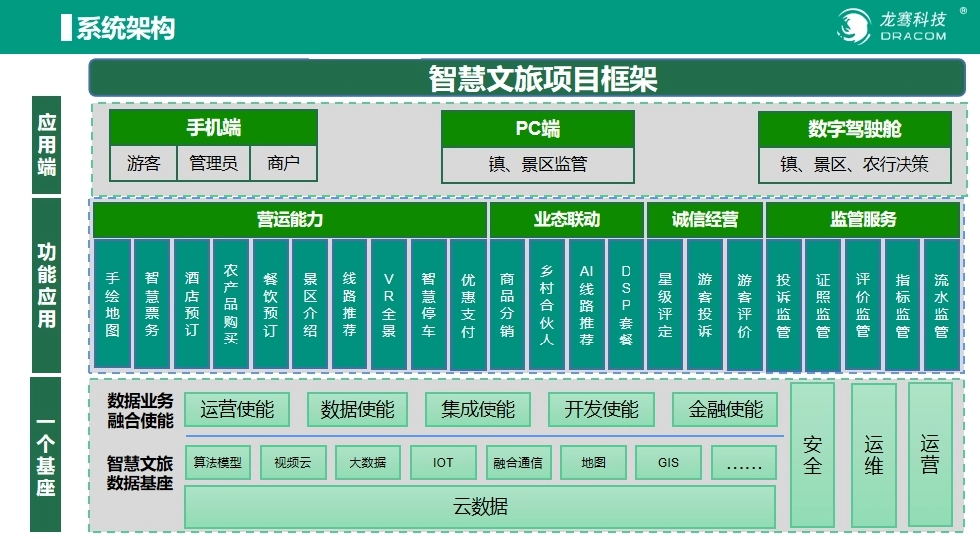
Task: Click the 商品分销 column
Action: pyautogui.click(x=507, y=304)
